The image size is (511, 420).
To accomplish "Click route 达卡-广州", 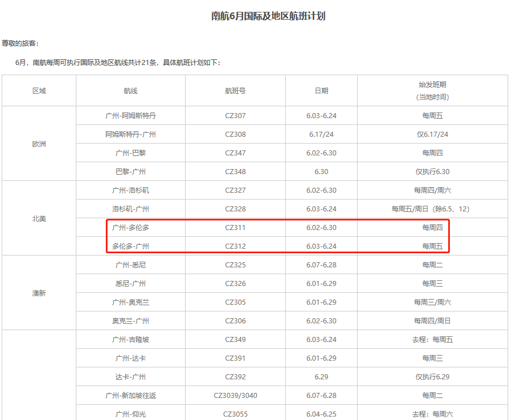I will pos(131,376).
